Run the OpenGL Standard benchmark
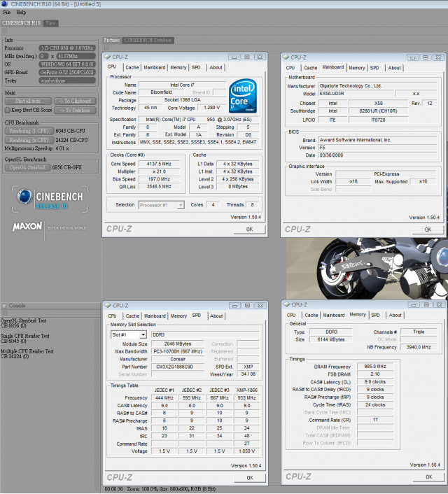The width and height of the screenshot is (448, 494). coord(27,167)
